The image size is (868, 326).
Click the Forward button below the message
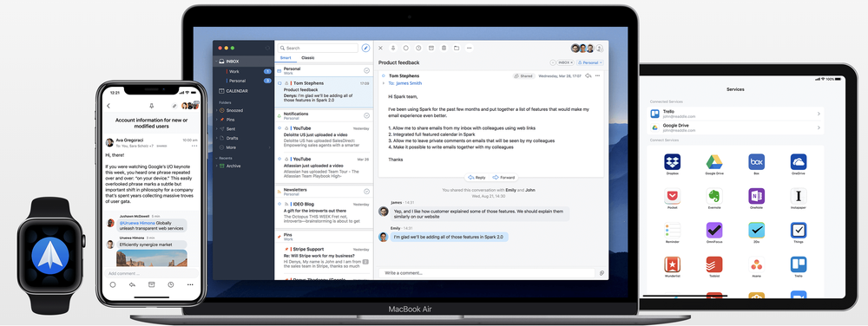coord(503,178)
